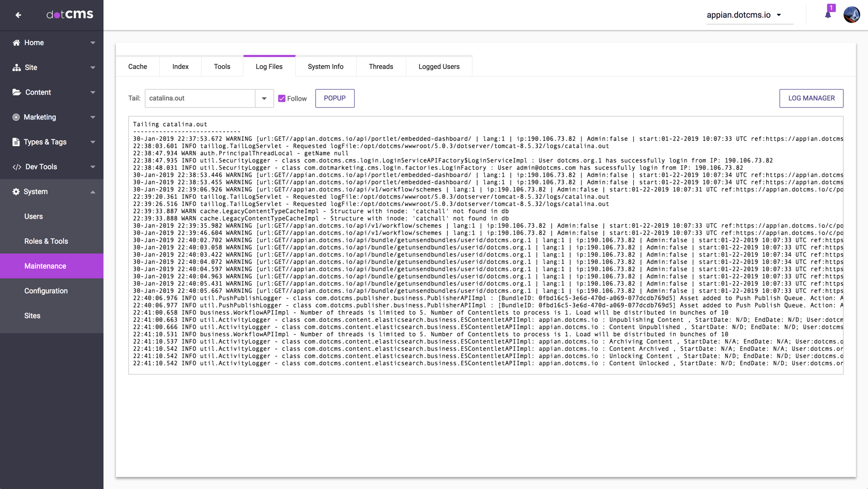Switch to the System Info tab
Screen dimensions: 868x489
pyautogui.click(x=326, y=67)
